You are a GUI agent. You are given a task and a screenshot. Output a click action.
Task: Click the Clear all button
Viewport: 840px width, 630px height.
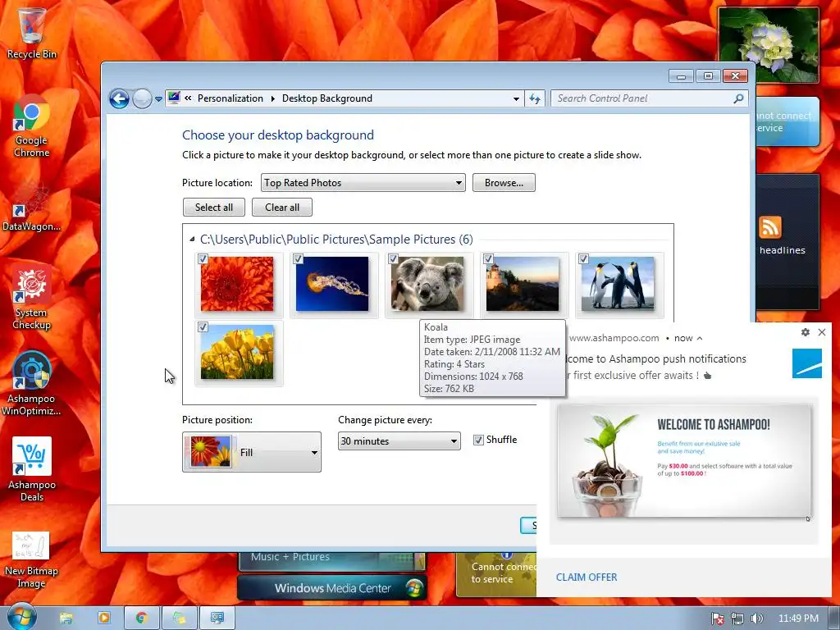click(282, 208)
